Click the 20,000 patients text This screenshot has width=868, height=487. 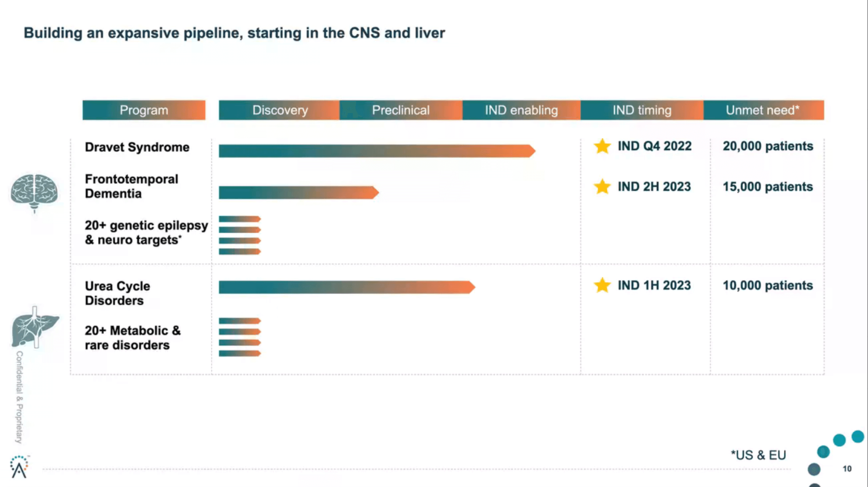pyautogui.click(x=768, y=146)
